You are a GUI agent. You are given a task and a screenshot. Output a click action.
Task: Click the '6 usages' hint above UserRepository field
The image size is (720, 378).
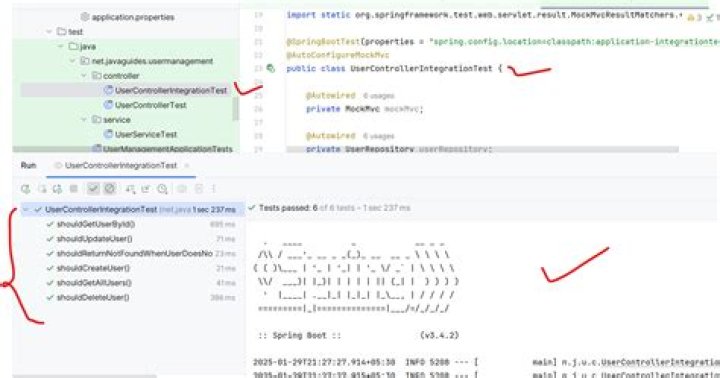click(x=378, y=136)
